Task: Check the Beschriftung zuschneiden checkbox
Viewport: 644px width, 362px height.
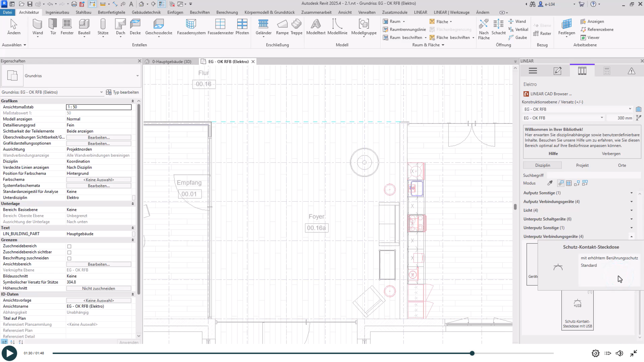Action: (x=69, y=258)
